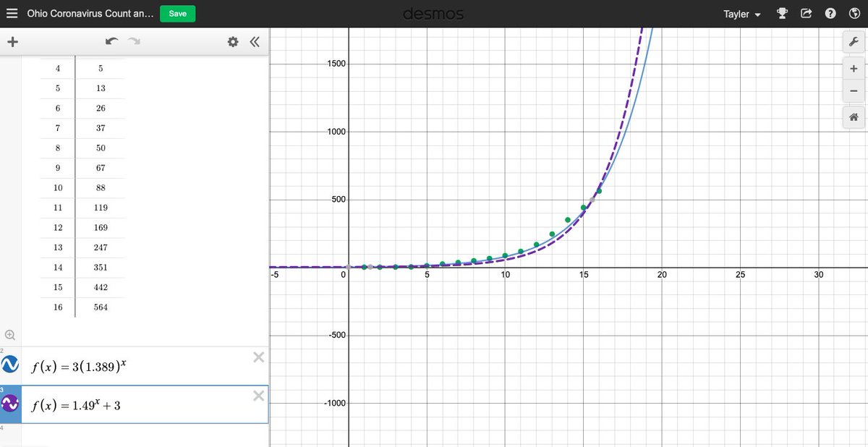Add a new item with plus
The width and height of the screenshot is (868, 447).
12,42
